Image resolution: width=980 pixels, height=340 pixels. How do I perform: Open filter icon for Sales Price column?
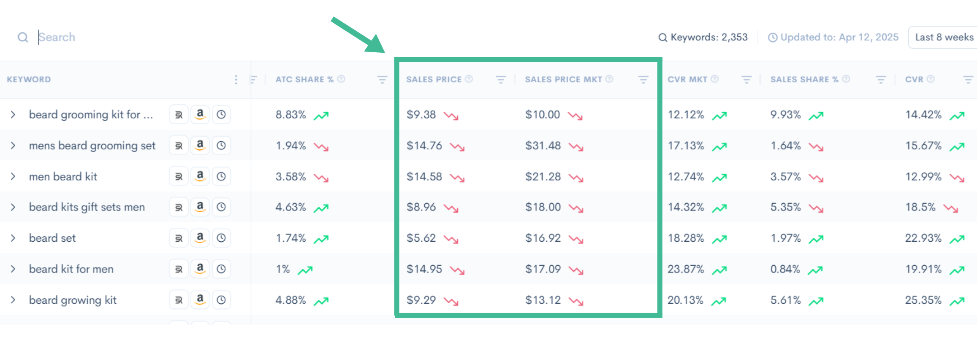click(501, 80)
